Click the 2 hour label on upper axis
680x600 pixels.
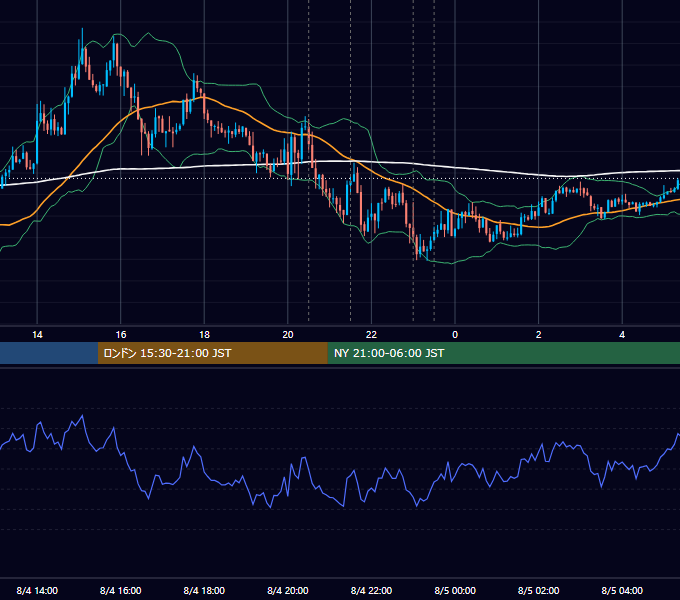539,335
